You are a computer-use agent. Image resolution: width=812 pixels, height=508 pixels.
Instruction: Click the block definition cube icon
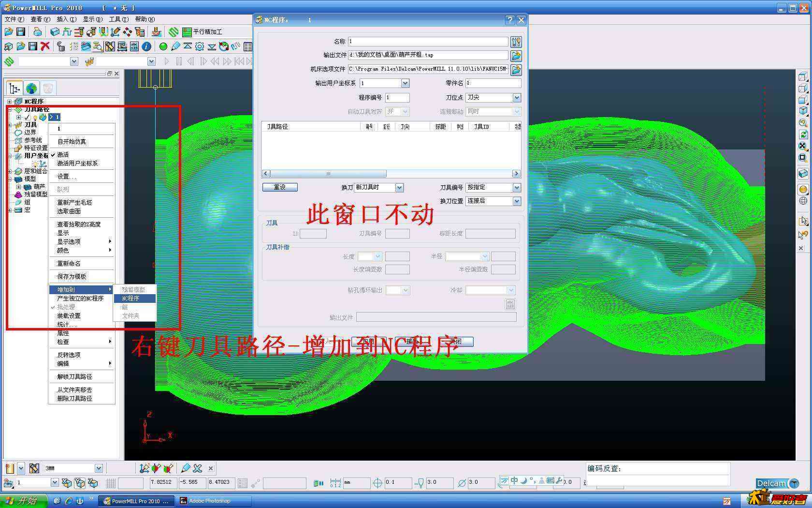(x=55, y=32)
